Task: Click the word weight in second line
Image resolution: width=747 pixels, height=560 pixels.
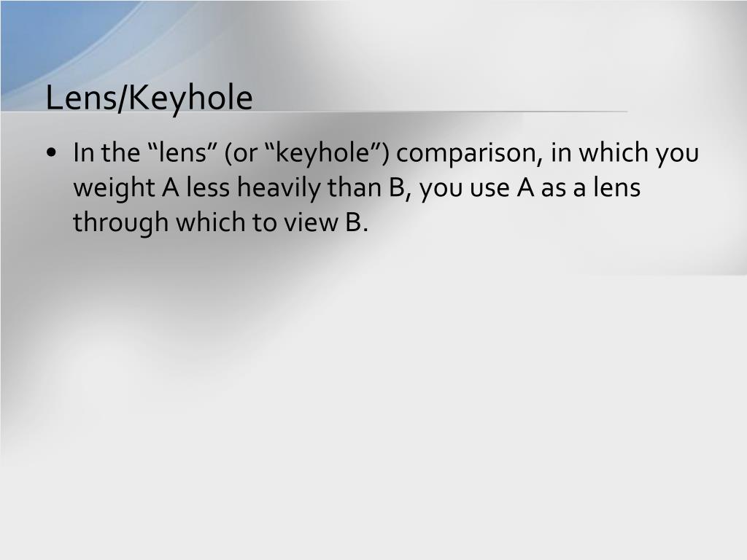Action: (114, 188)
